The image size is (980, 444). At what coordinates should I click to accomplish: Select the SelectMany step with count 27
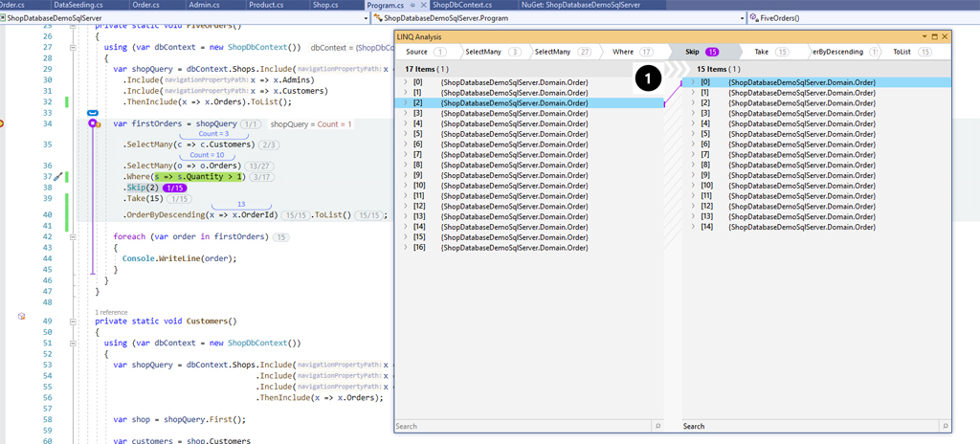(563, 52)
